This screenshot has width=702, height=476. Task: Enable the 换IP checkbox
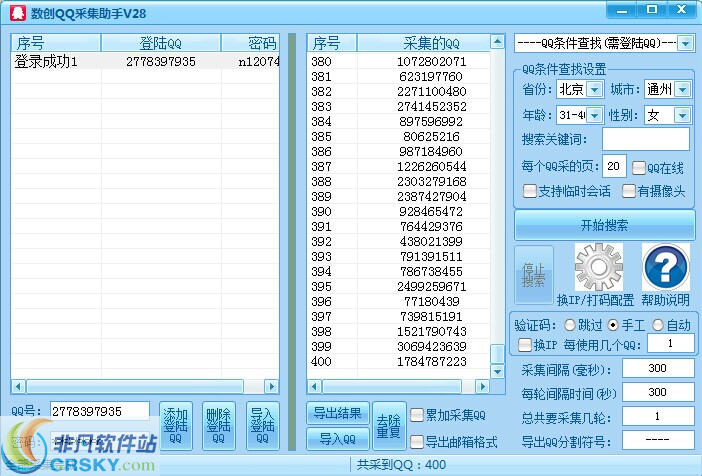[525, 344]
